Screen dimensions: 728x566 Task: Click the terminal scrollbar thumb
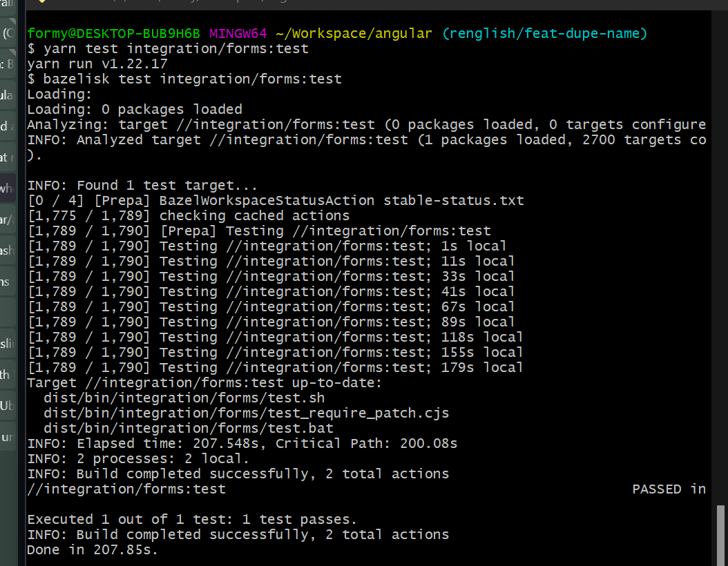720,534
